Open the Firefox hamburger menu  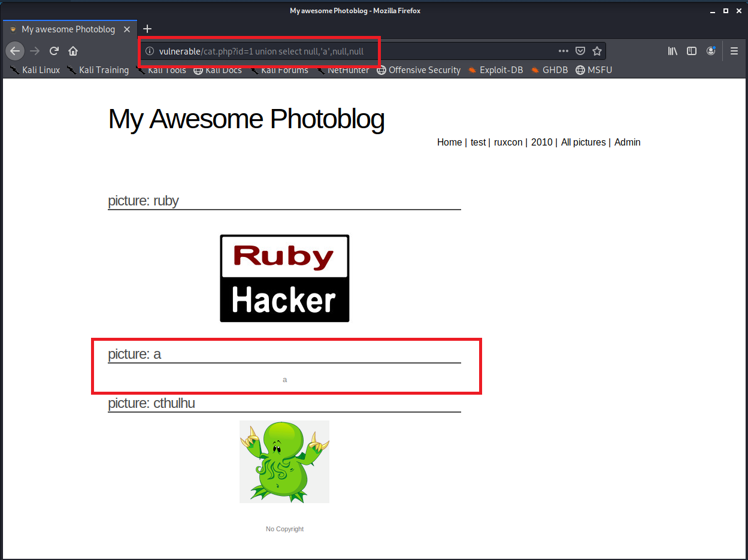pos(734,51)
